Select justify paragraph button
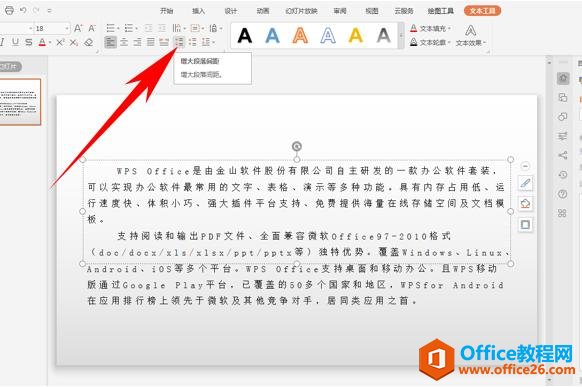Image resolution: width=582 pixels, height=387 pixels. pos(151,42)
